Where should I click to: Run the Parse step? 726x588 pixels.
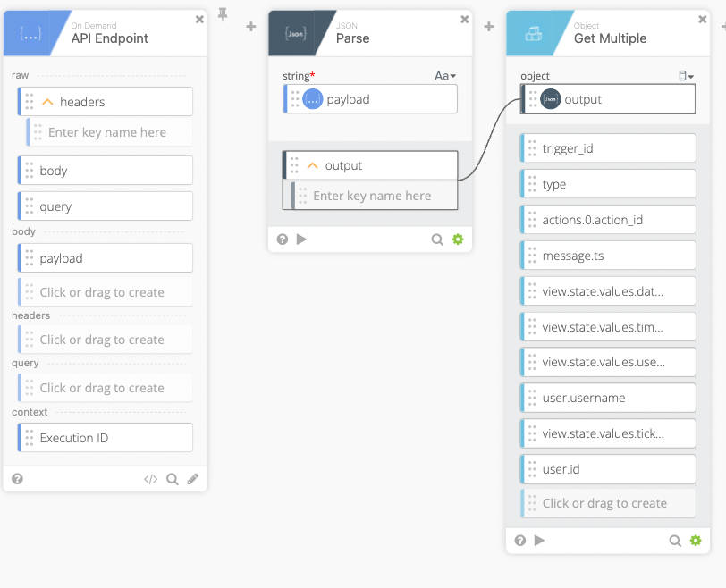pyautogui.click(x=302, y=239)
